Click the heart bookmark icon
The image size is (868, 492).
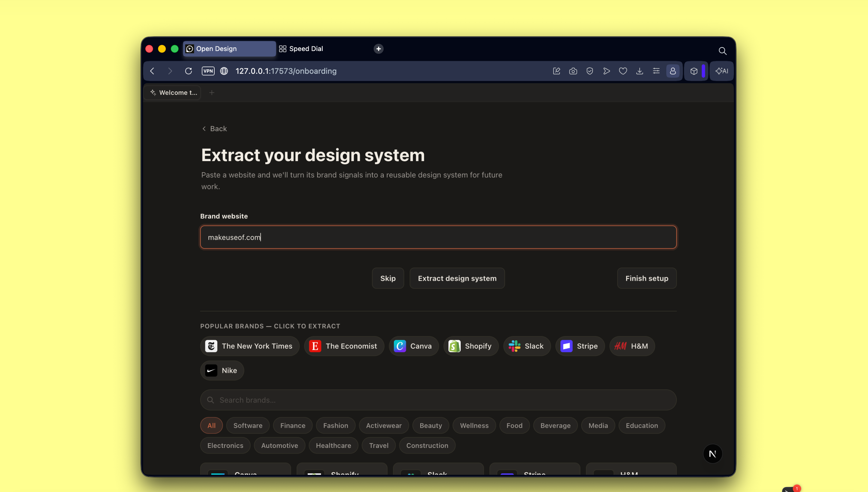point(623,71)
